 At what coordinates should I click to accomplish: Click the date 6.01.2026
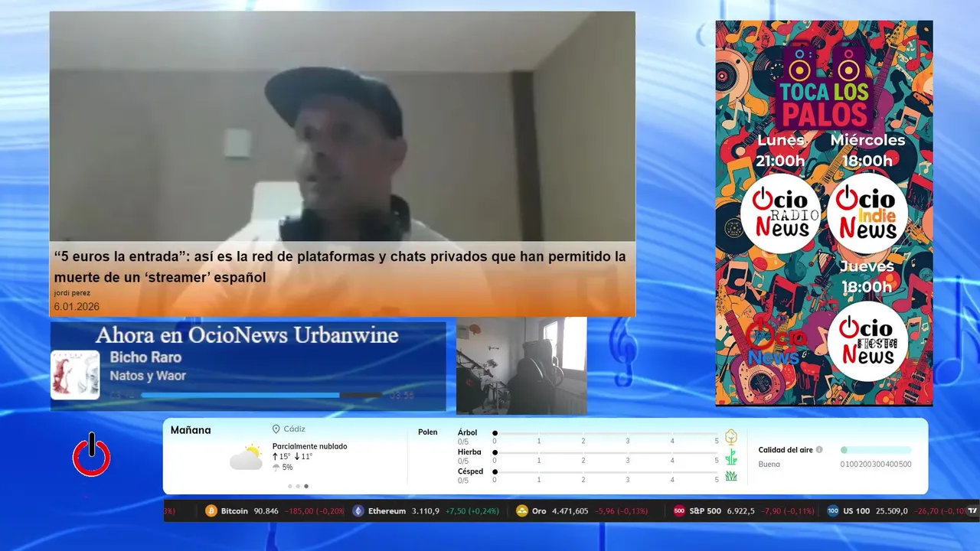[77, 307]
